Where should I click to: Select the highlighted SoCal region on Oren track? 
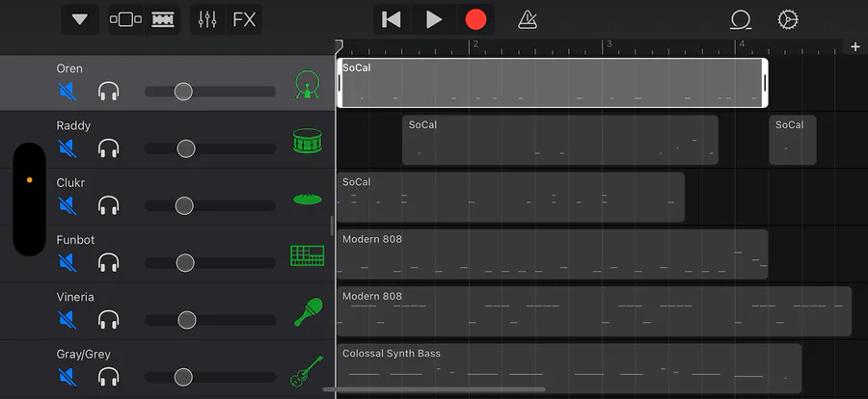[x=552, y=83]
